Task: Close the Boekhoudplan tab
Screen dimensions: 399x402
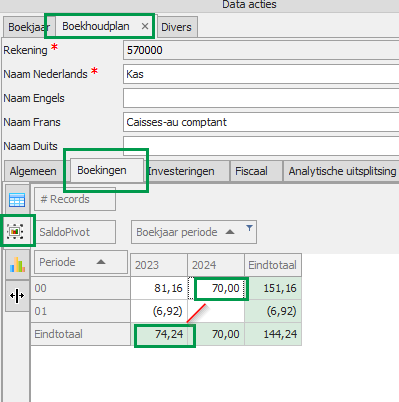Action: [x=145, y=26]
